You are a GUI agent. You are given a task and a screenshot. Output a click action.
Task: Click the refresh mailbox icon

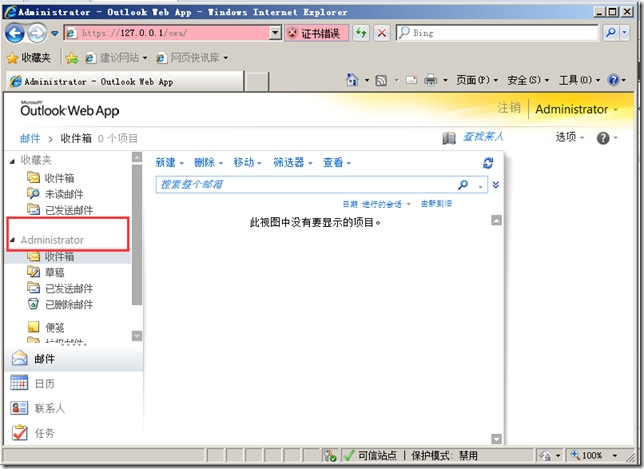pos(488,163)
